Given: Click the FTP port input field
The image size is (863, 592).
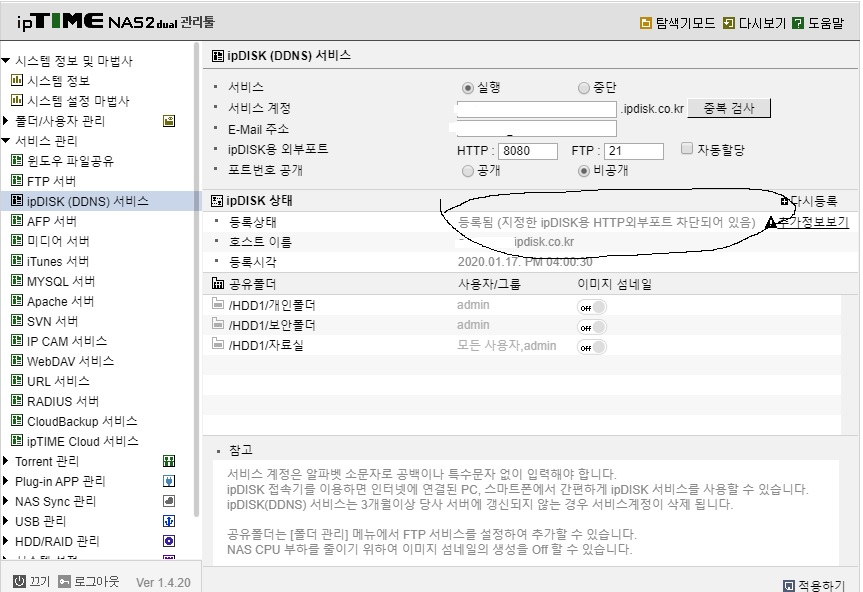Looking at the screenshot, I should tap(634, 151).
